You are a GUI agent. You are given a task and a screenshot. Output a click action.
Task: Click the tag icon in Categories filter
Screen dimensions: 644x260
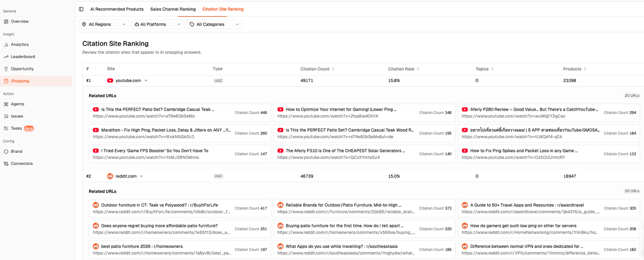192,24
